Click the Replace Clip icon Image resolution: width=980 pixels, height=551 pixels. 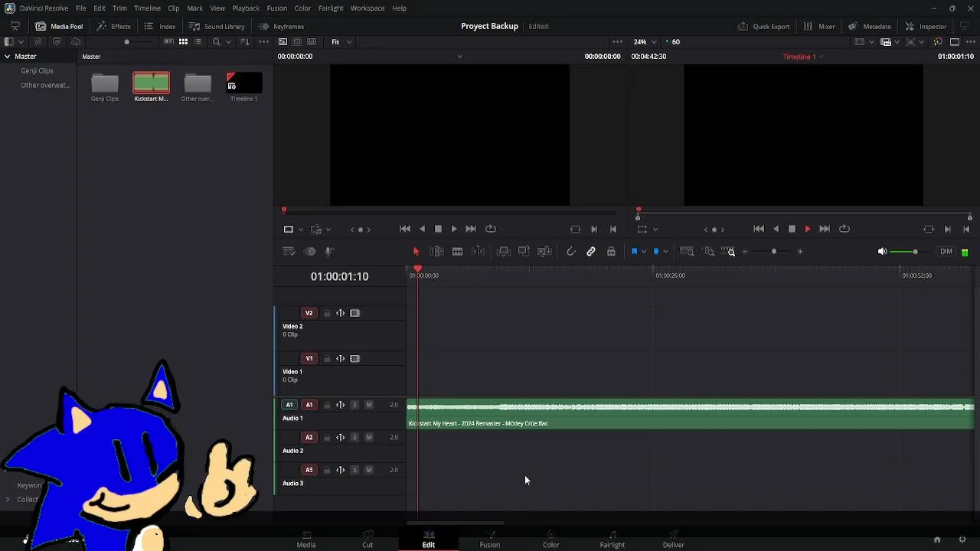pyautogui.click(x=544, y=252)
